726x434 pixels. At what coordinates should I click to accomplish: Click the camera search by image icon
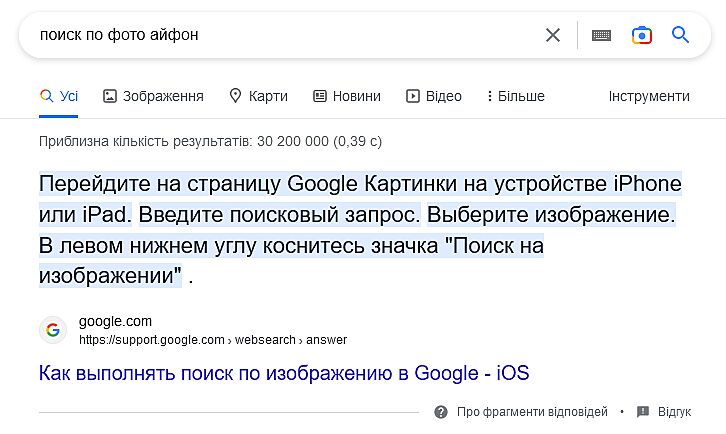coord(641,35)
